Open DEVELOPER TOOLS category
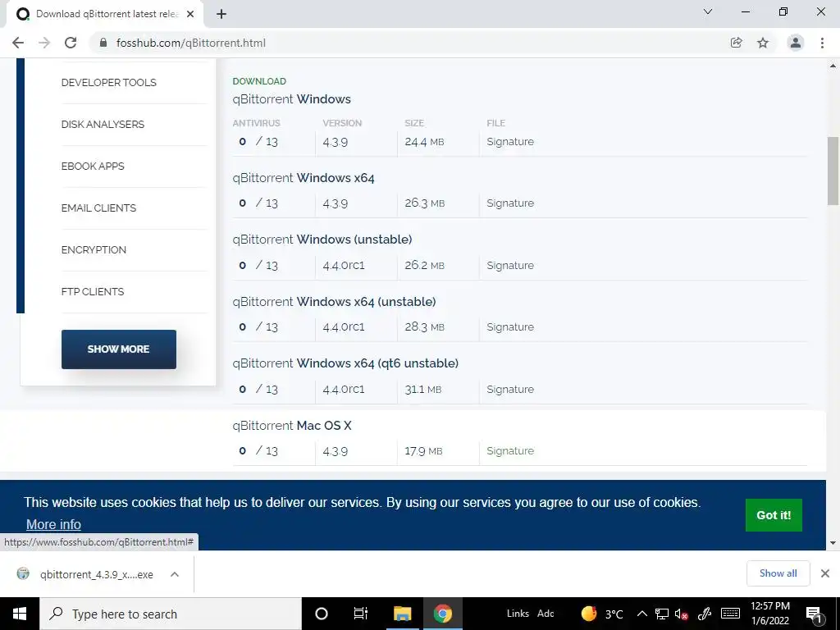 point(109,83)
